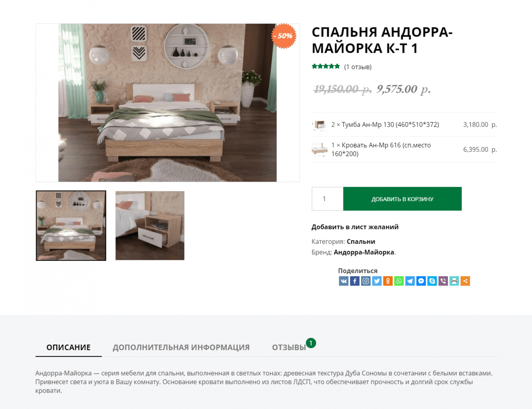Select the nightstand thumbnail image
Image resolution: width=532 pixels, height=409 pixels.
tap(150, 225)
